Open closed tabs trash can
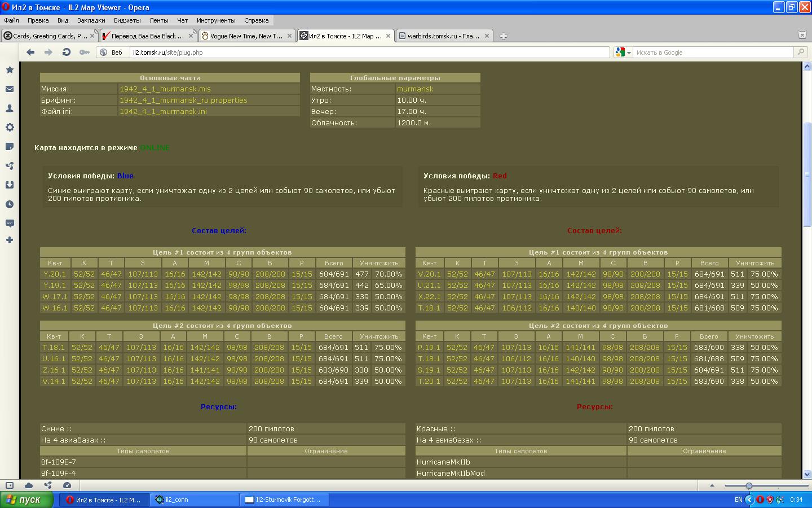Image resolution: width=812 pixels, height=508 pixels. click(802, 35)
